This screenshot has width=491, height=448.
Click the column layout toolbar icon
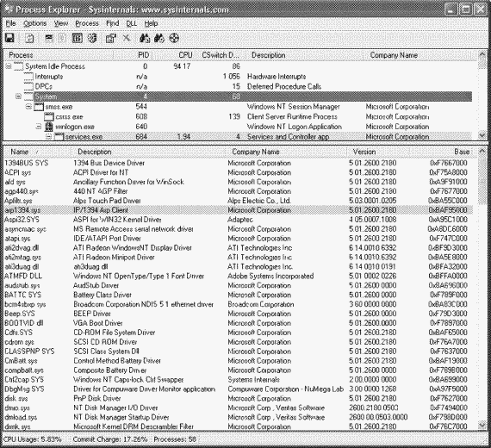(x=77, y=38)
